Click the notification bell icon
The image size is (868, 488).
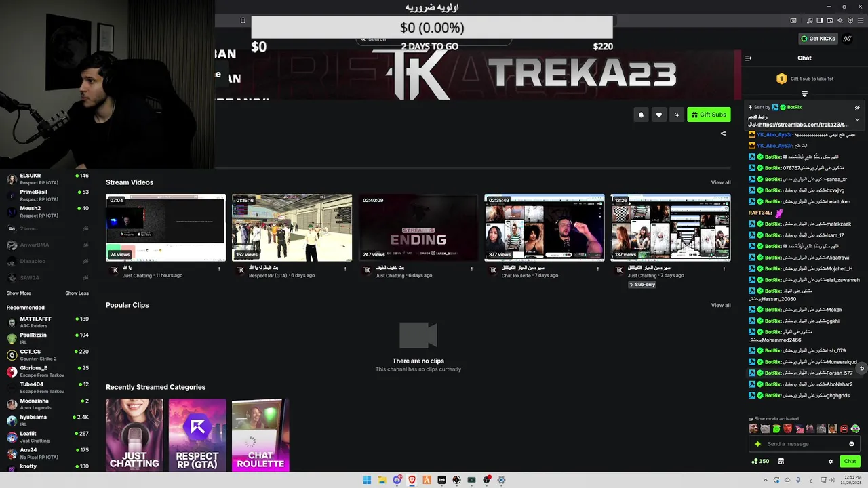641,115
